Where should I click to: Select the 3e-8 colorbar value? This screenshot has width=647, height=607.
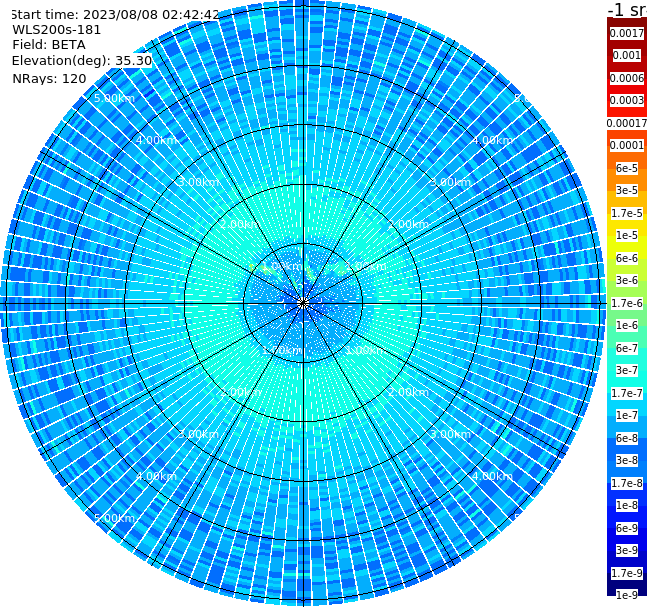627,460
